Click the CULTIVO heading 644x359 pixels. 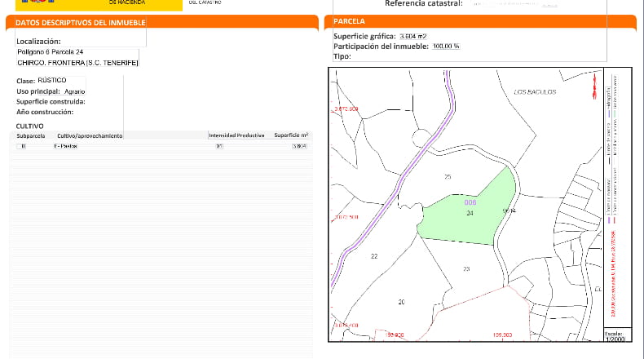(x=29, y=126)
